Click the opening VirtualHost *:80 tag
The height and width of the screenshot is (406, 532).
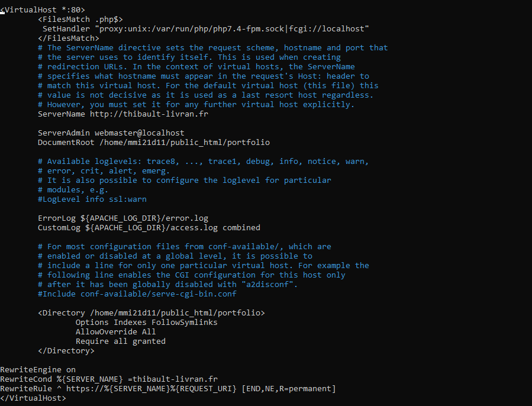click(x=43, y=10)
